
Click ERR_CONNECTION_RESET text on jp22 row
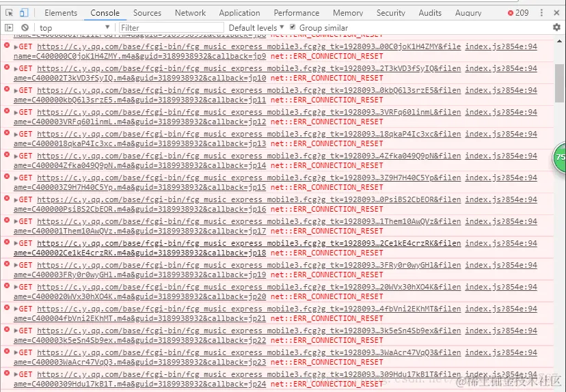[327, 340]
